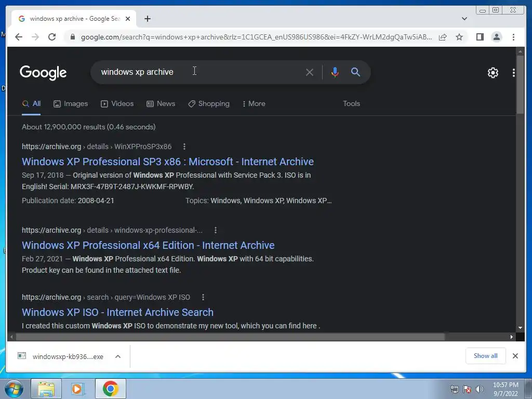
Task: Select the All results tab
Action: pos(31,104)
